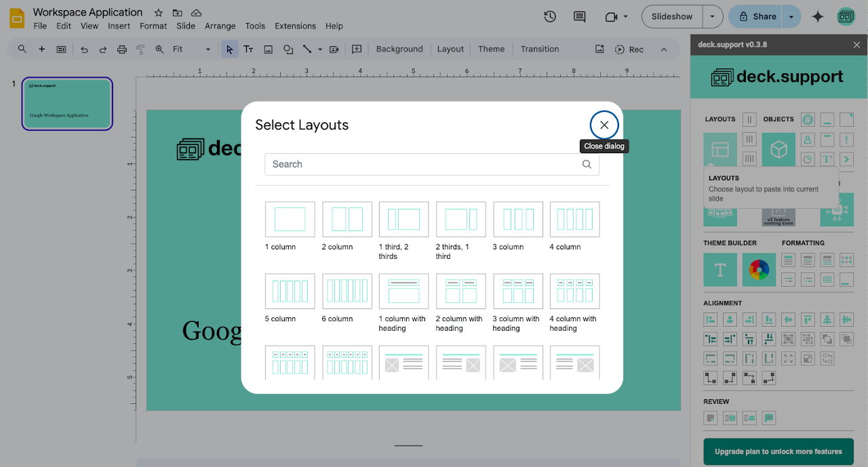Screen dimensions: 868x467
Task: Click the align top alignment icon
Action: coord(808,319)
